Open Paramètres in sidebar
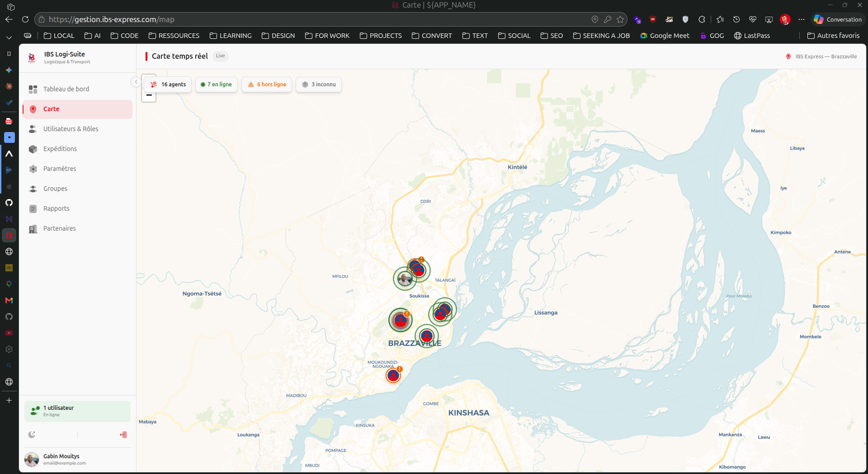The height and width of the screenshot is (474, 868). pyautogui.click(x=78, y=169)
